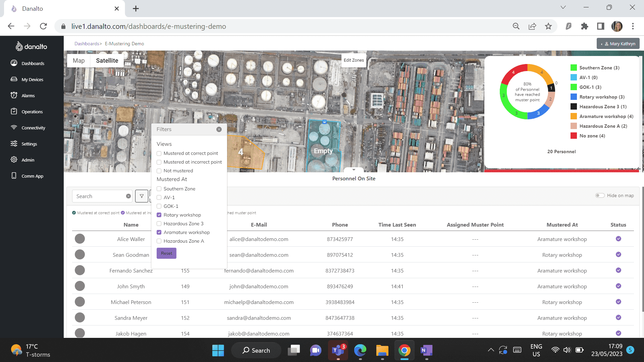
Task: Open the browser extensions puzzle icon
Action: tap(585, 26)
